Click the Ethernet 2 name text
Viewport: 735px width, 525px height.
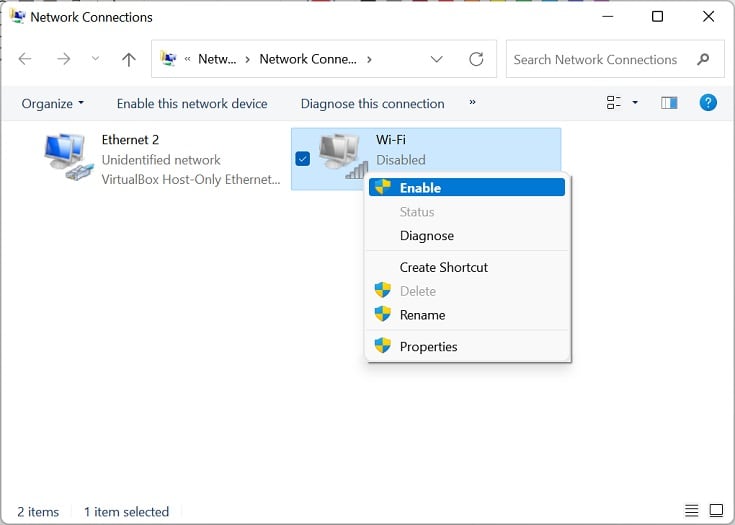(x=130, y=140)
